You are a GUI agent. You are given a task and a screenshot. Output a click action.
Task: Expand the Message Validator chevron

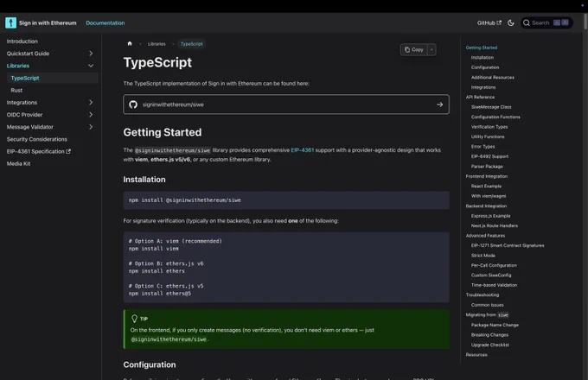coord(91,127)
